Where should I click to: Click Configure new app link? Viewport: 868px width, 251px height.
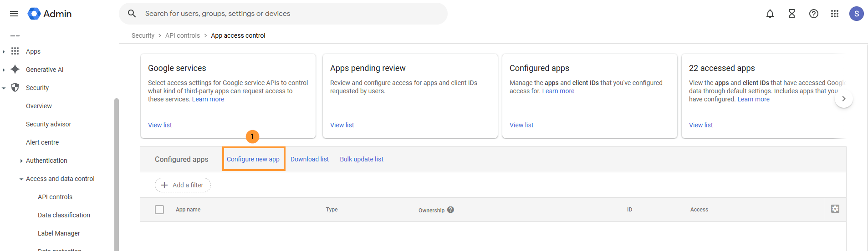coord(253,159)
